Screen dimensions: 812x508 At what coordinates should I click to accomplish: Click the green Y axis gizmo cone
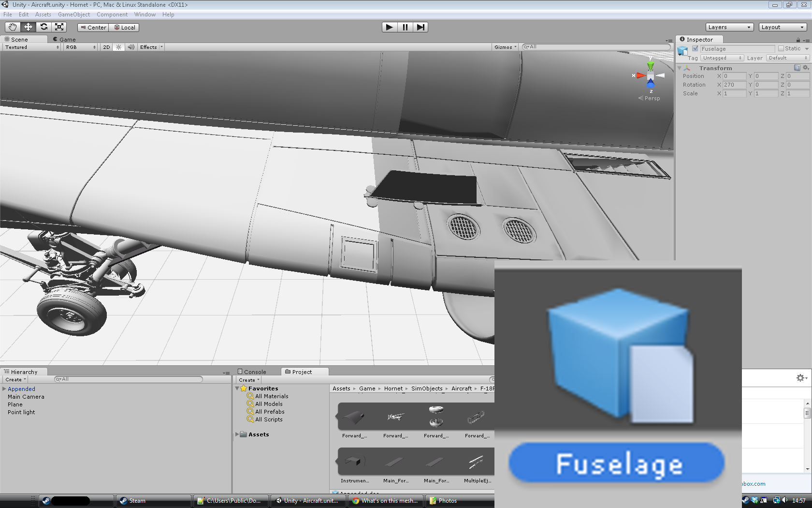[x=651, y=65]
